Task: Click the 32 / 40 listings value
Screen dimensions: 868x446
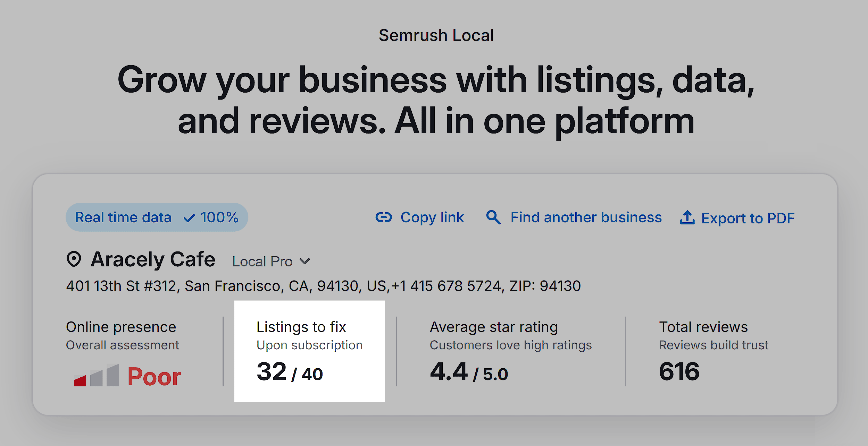Action: (290, 372)
